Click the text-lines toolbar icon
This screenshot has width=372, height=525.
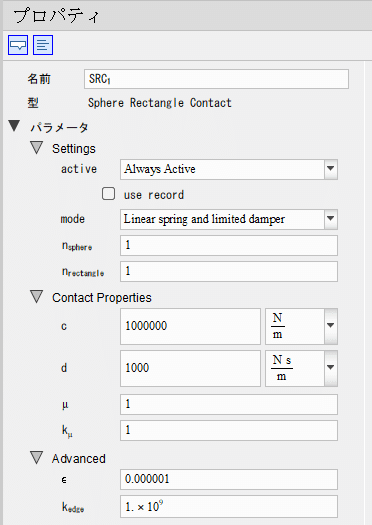[43, 45]
